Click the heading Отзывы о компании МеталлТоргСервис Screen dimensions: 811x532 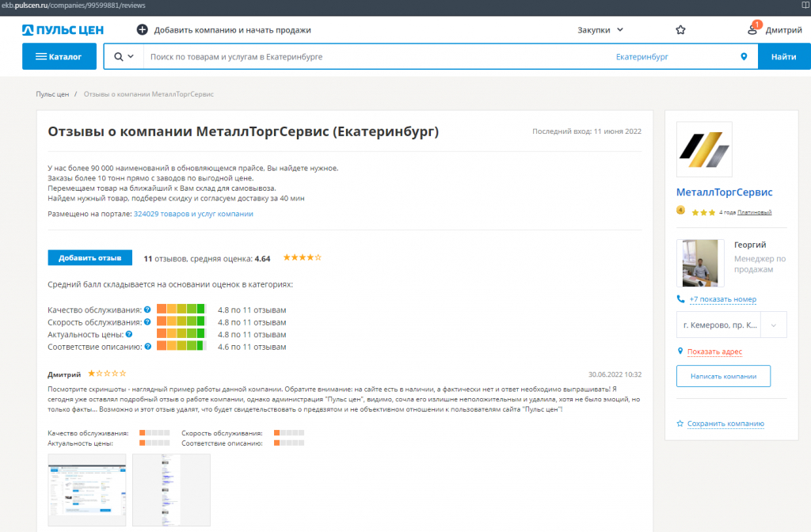(x=243, y=131)
